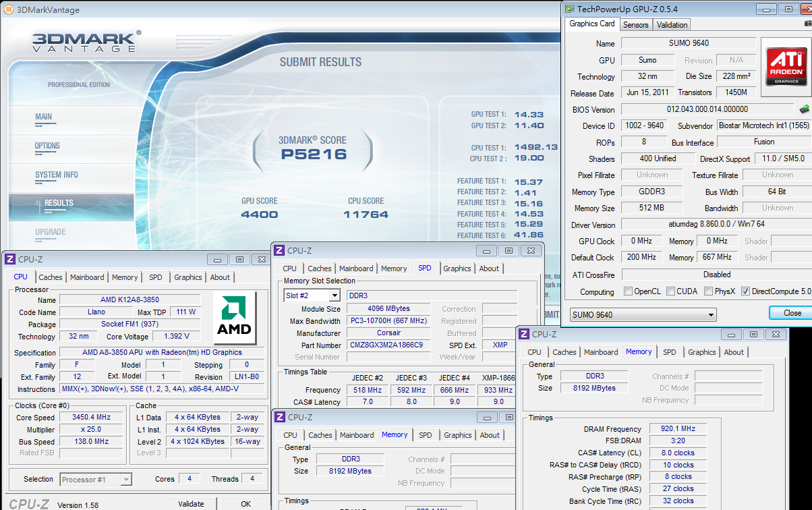Open the Validation tab in GPU-Z
The width and height of the screenshot is (812, 510).
[672, 25]
